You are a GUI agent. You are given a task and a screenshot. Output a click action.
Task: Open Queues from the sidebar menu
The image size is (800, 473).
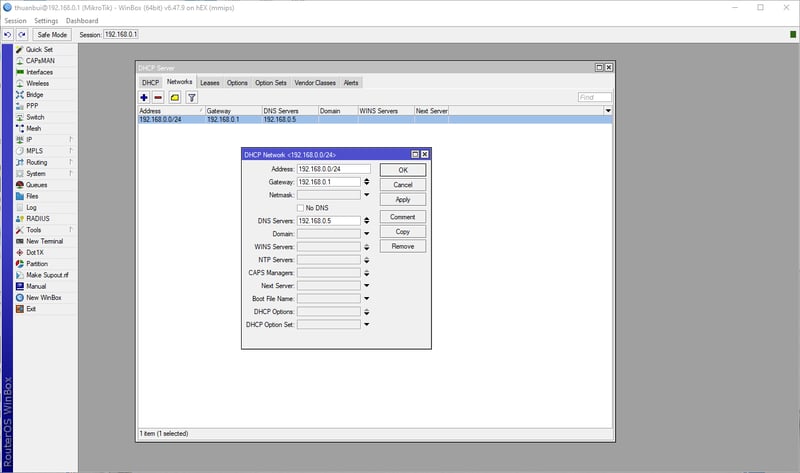(37, 185)
